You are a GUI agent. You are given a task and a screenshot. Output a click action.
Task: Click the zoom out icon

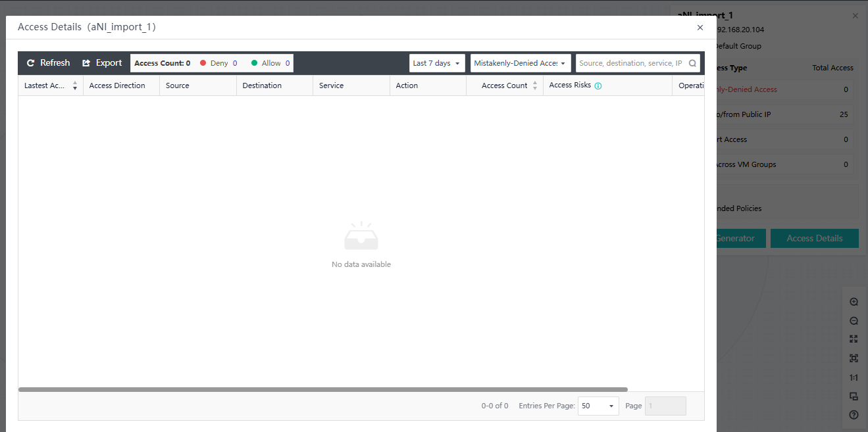tap(854, 321)
